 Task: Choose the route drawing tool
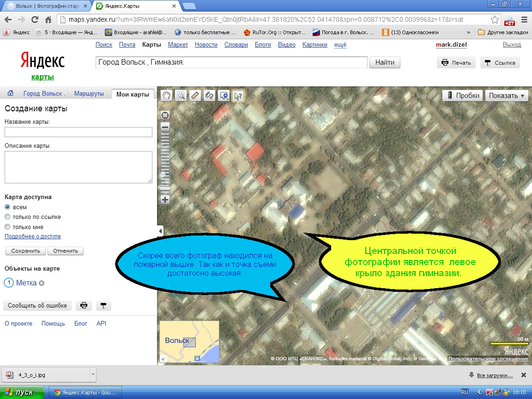[209, 96]
